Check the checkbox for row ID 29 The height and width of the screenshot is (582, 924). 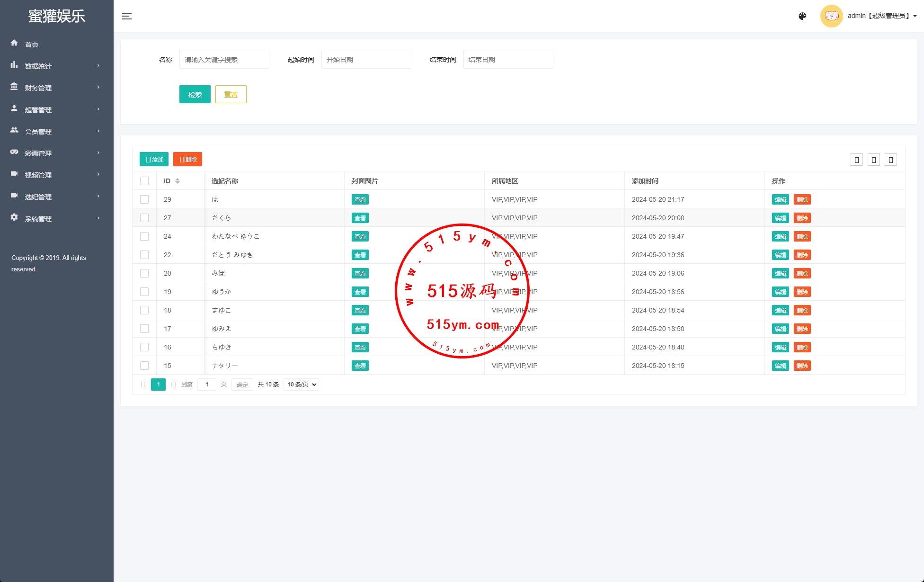coord(144,199)
